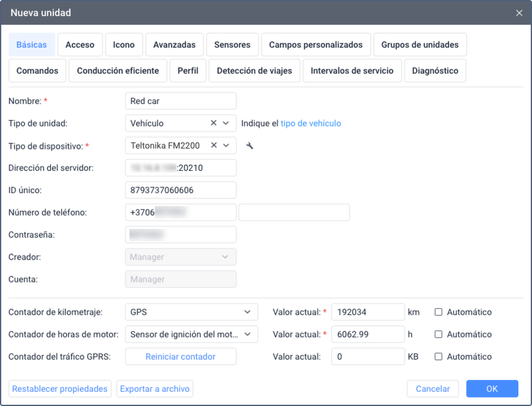Click Exportar a archivo button
The height and width of the screenshot is (406, 532).
pyautogui.click(x=155, y=389)
